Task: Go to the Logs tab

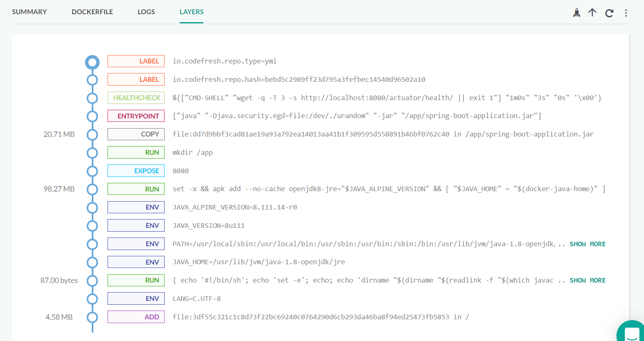Action: 146,12
